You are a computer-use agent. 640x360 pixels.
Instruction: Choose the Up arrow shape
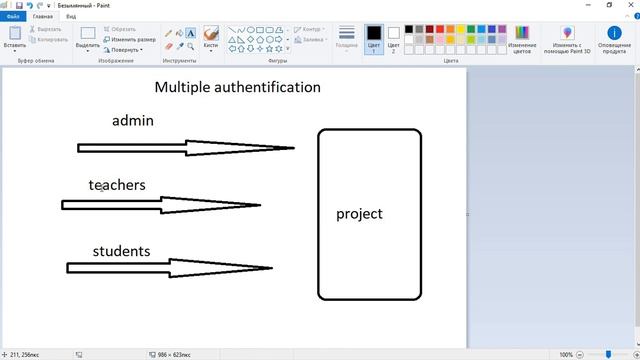click(241, 49)
